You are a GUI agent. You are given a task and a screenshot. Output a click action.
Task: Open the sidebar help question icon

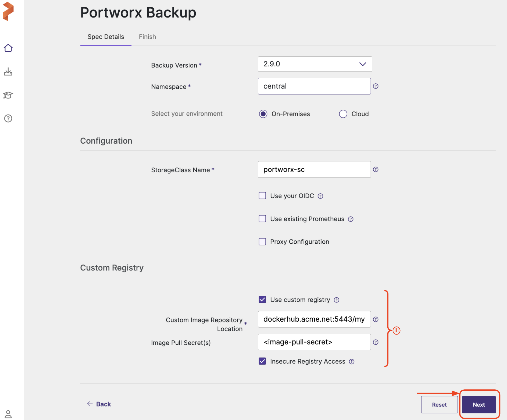[x=8, y=118]
